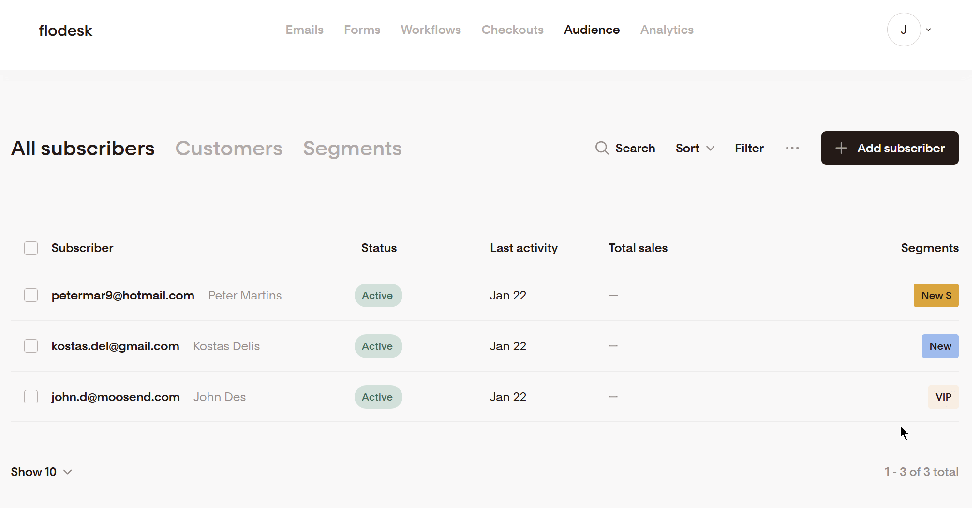Click the flodesk logo
Viewport: 980px width, 508px height.
65,30
